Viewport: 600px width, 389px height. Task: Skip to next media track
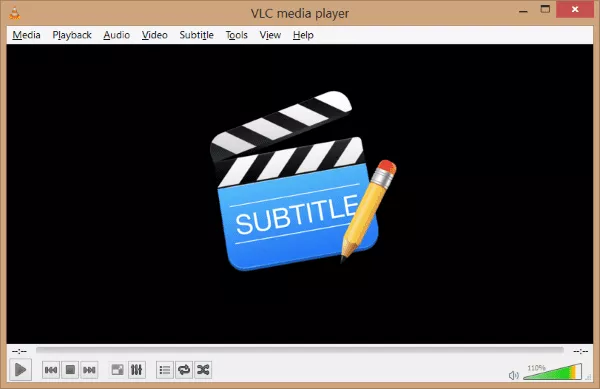pyautogui.click(x=89, y=370)
